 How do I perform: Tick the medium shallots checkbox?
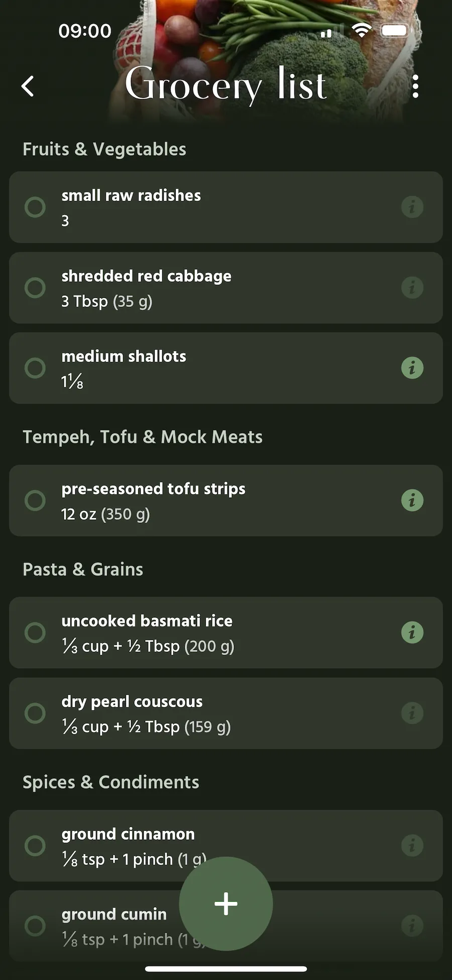pos(35,368)
